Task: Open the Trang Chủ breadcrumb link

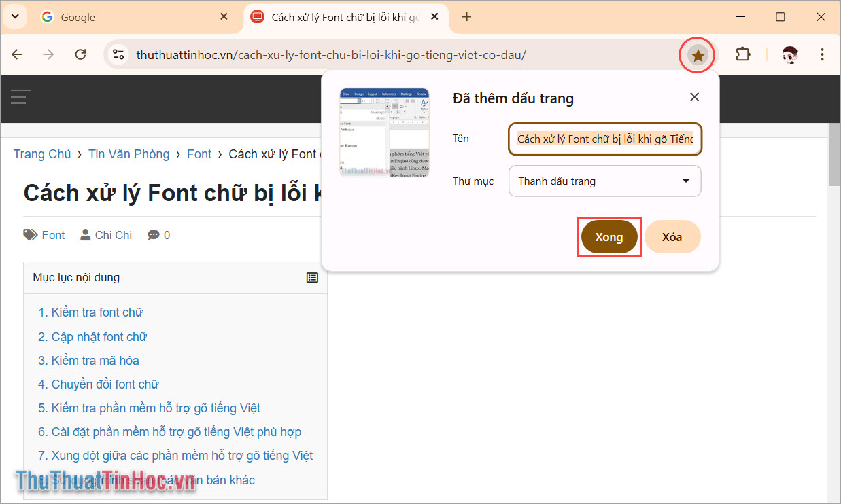Action: pos(42,154)
